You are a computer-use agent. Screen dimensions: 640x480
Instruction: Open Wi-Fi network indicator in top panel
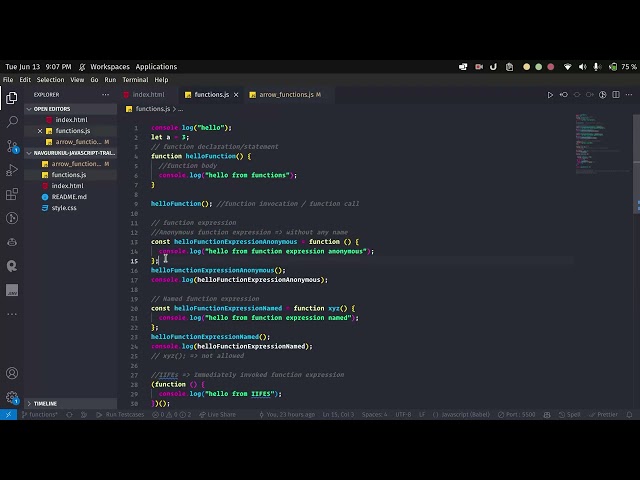coord(567,67)
